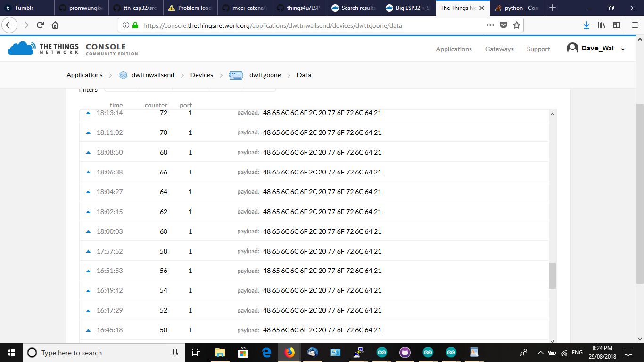Image resolution: width=644 pixels, height=362 pixels.
Task: Open the Applications navigation link
Action: click(x=454, y=49)
